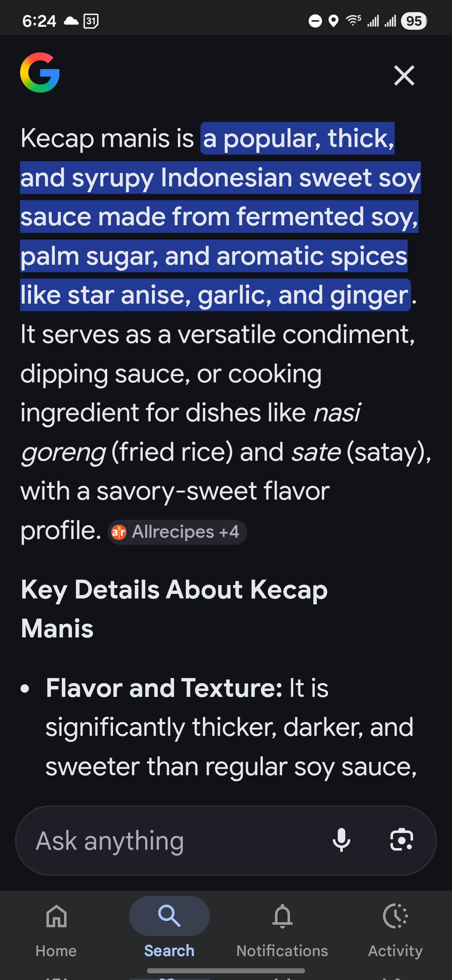Image resolution: width=452 pixels, height=980 pixels.
Task: Close the AI overview panel
Action: (404, 75)
